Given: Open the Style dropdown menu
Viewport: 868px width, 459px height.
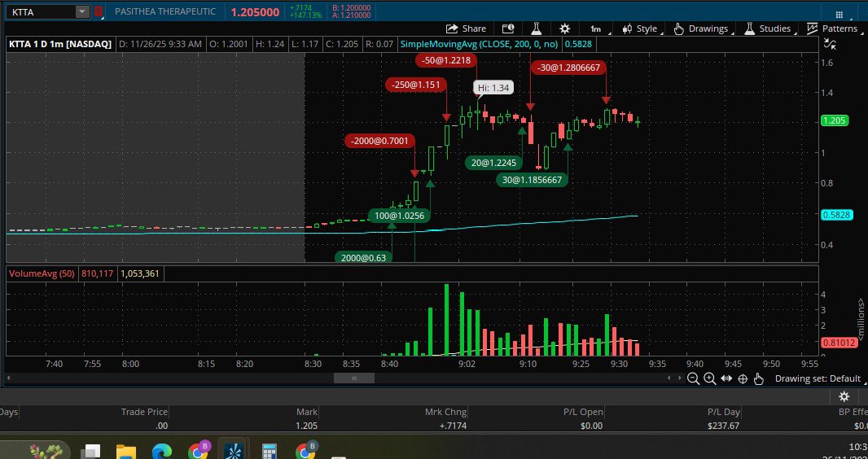Looking at the screenshot, I should coord(642,28).
